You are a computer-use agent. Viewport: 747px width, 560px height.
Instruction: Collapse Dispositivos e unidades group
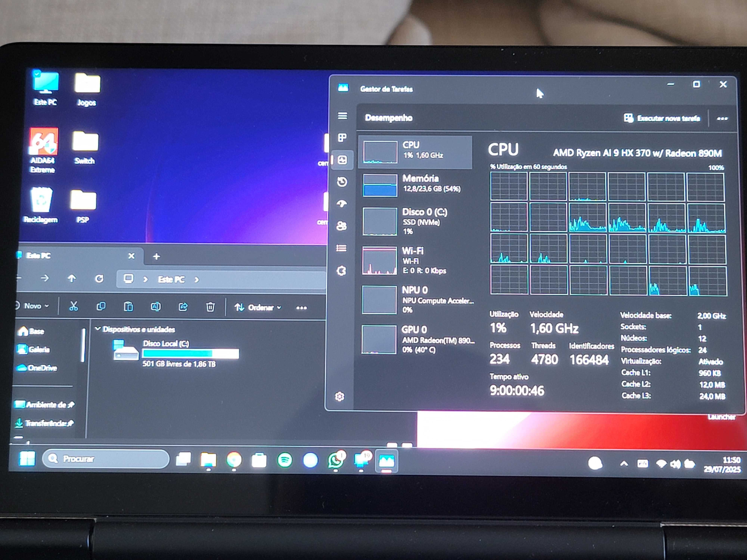coord(98,328)
